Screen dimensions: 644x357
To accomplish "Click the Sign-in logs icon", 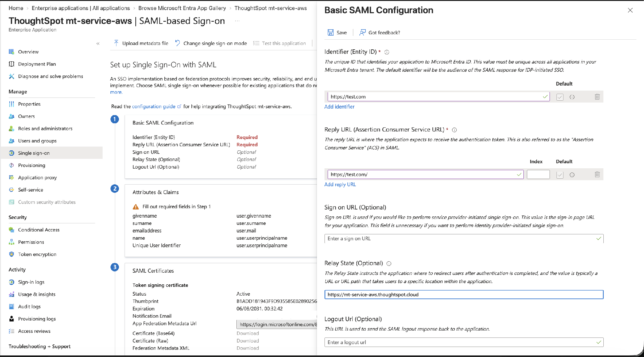I will click(12, 282).
